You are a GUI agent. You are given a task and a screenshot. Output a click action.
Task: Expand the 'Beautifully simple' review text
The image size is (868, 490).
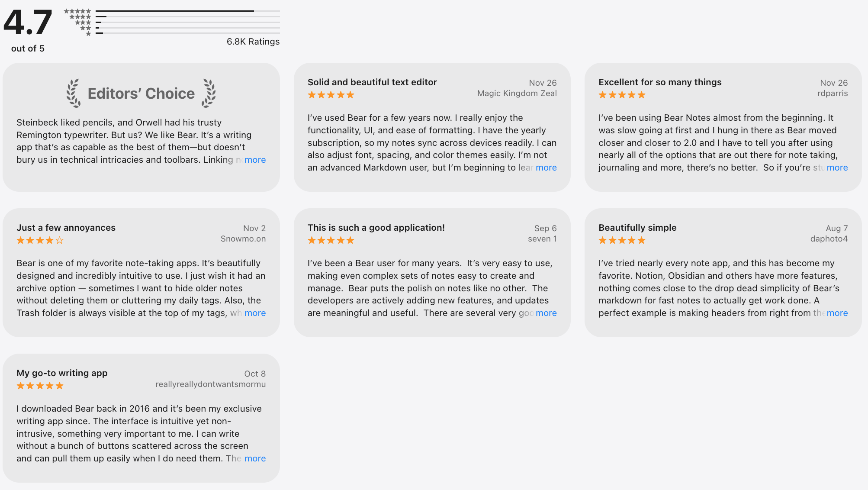[837, 313]
